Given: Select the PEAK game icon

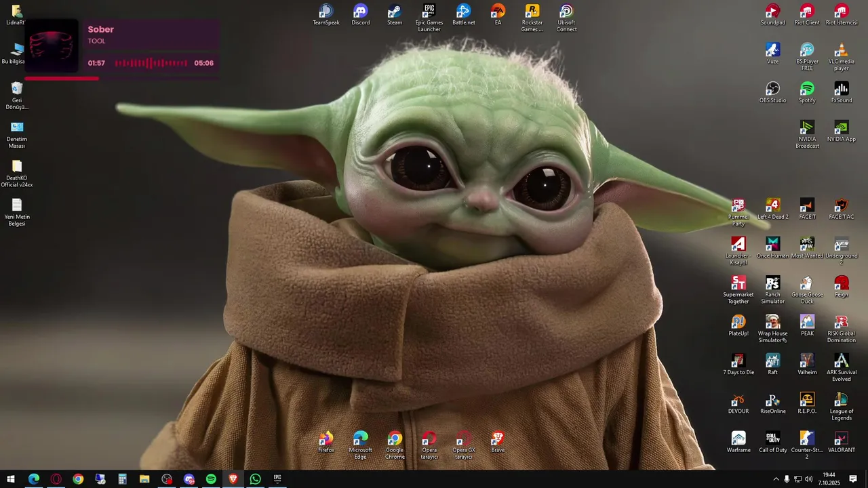Looking at the screenshot, I should pos(807,326).
